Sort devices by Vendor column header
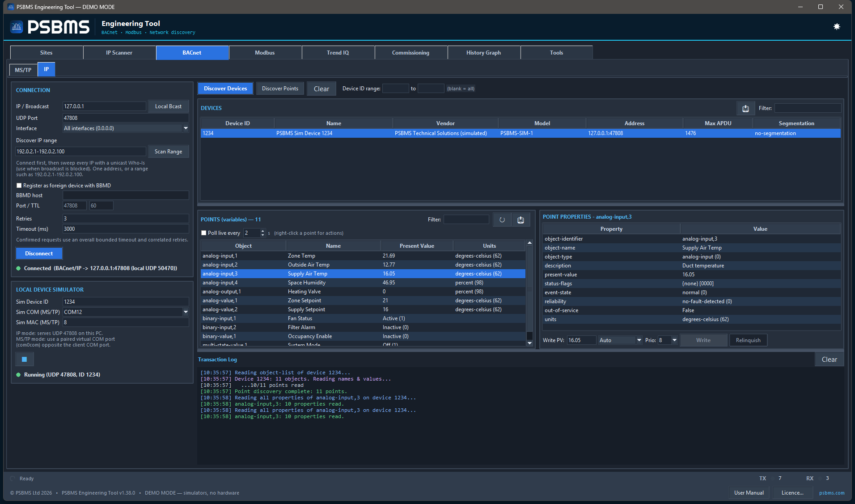This screenshot has height=504, width=855. click(445, 123)
